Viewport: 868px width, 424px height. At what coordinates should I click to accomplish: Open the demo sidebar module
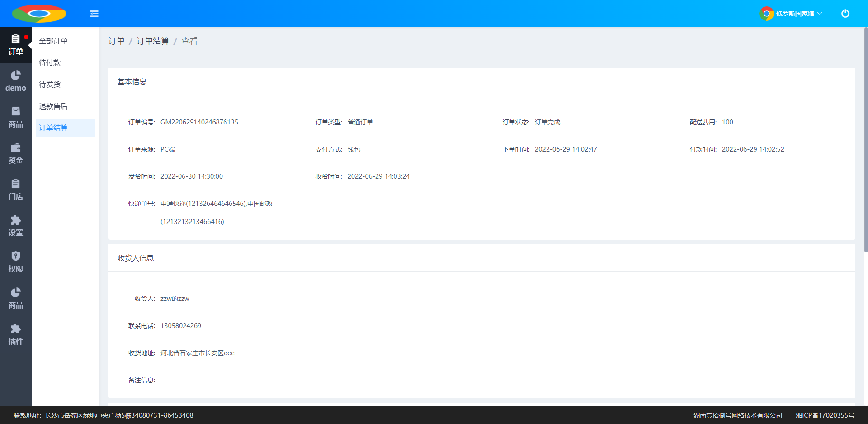point(16,81)
